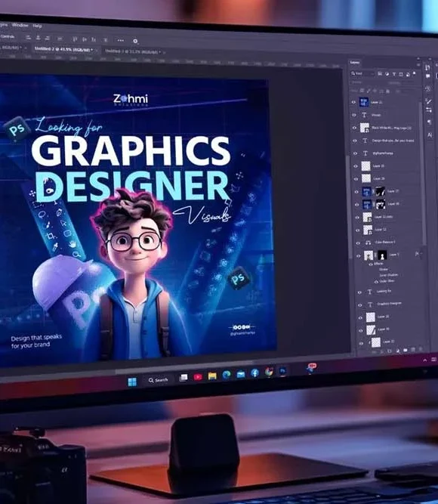Create a new group folder icon
The width and height of the screenshot is (438, 504).
coord(406,350)
